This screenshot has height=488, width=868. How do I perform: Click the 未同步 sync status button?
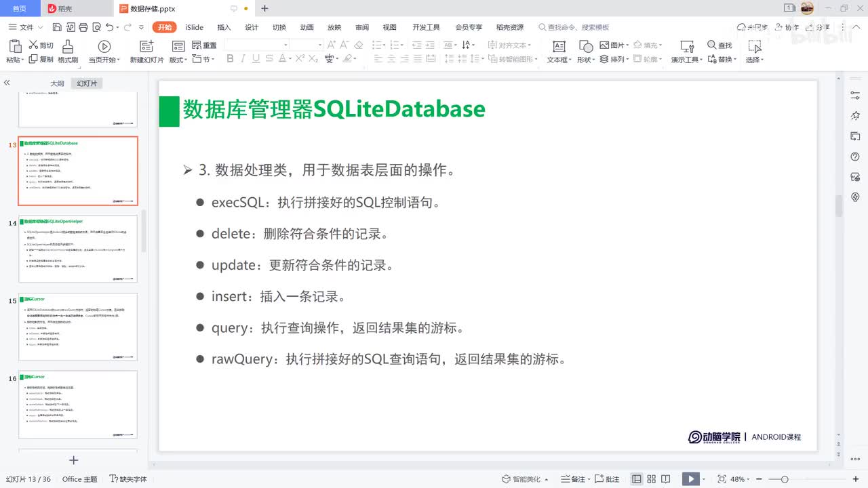pyautogui.click(x=753, y=27)
